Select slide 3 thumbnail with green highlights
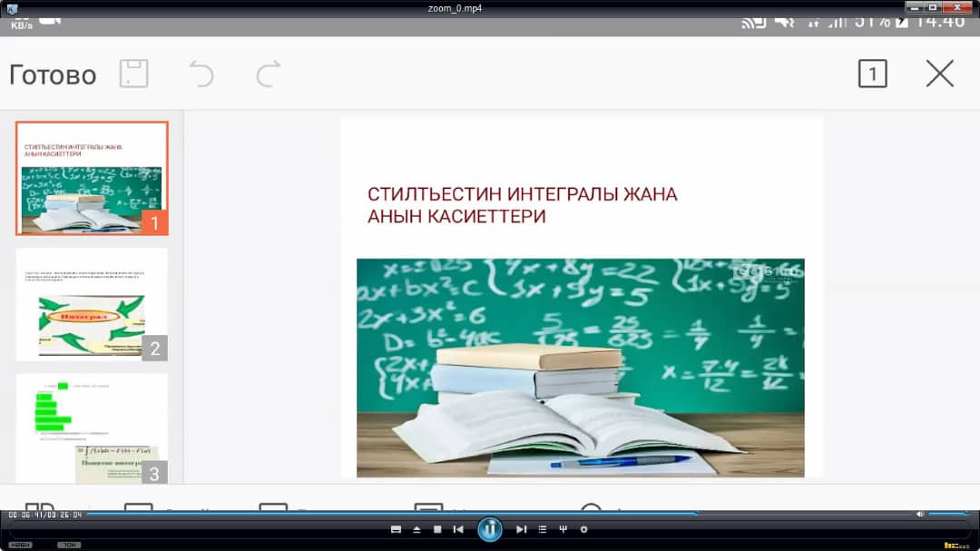 [92, 428]
